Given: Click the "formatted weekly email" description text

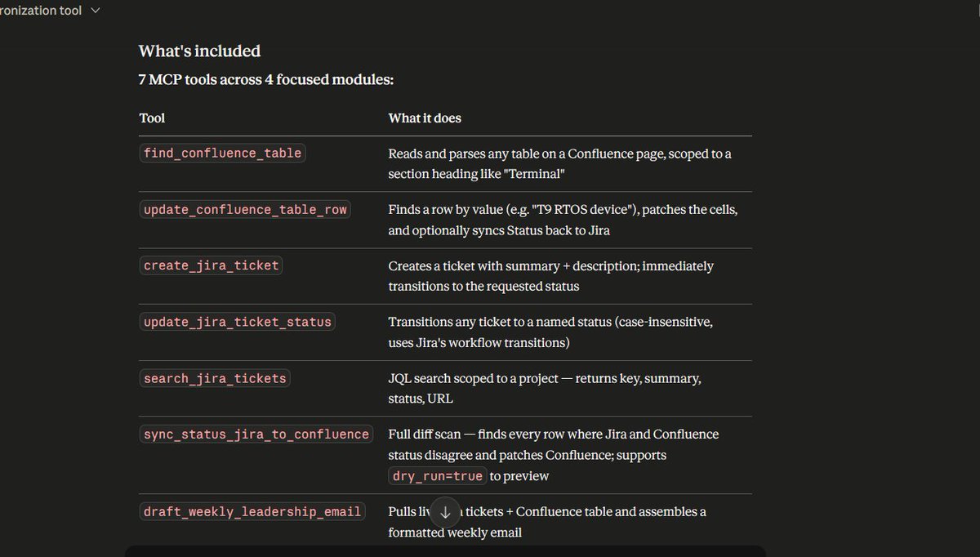Looking at the screenshot, I should pos(455,532).
